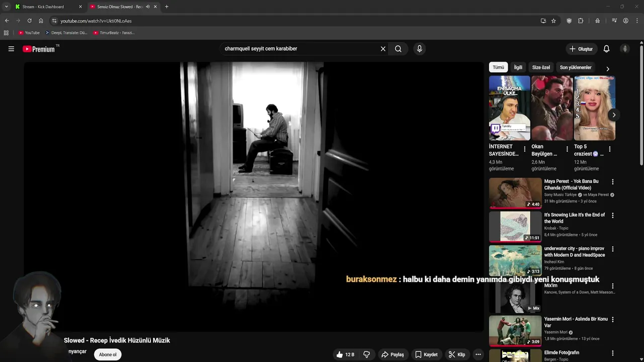Screen dimensions: 644x362
Task: Open the tab search dropdown arrow
Action: pyautogui.click(x=6, y=7)
